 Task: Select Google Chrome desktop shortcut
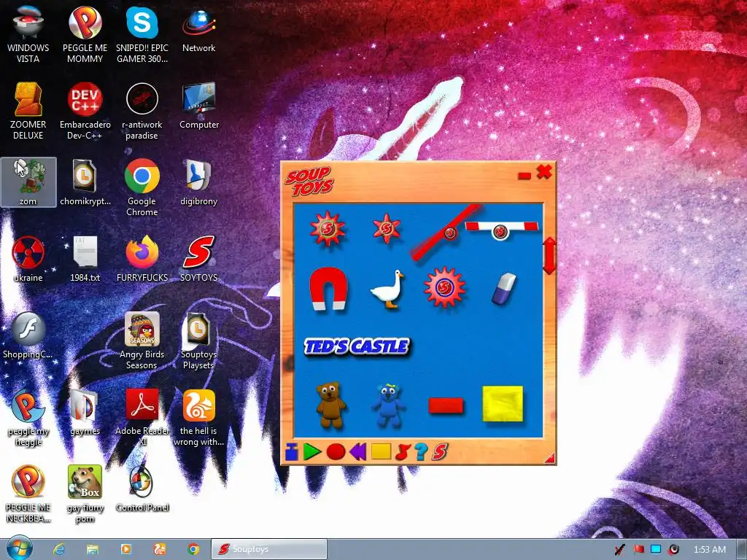tap(142, 188)
